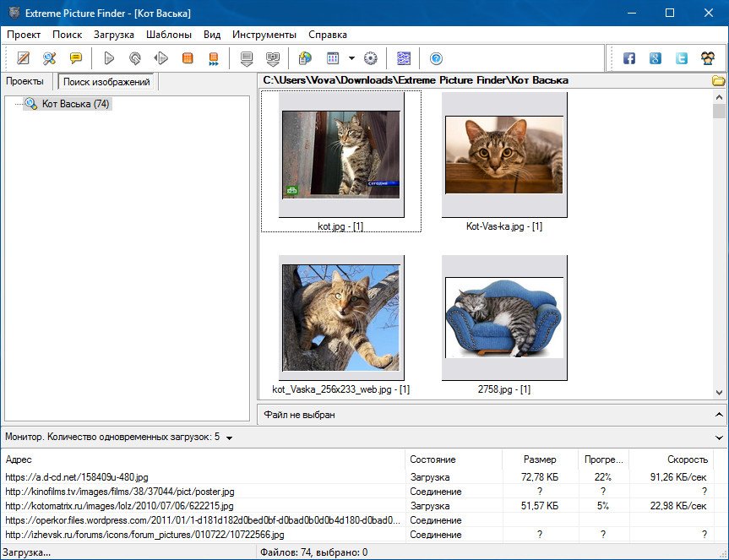Click the thumbnail grid view icon
Image resolution: width=729 pixels, height=560 pixels.
point(333,58)
